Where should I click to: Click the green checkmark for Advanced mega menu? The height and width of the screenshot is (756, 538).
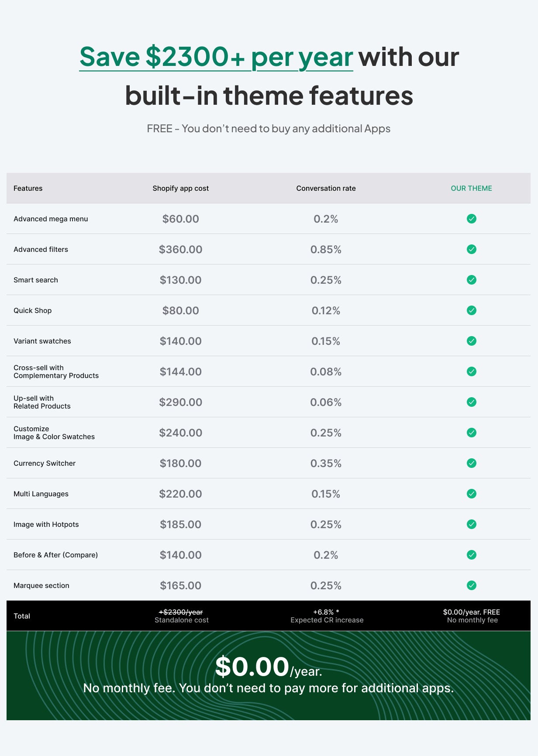471,219
